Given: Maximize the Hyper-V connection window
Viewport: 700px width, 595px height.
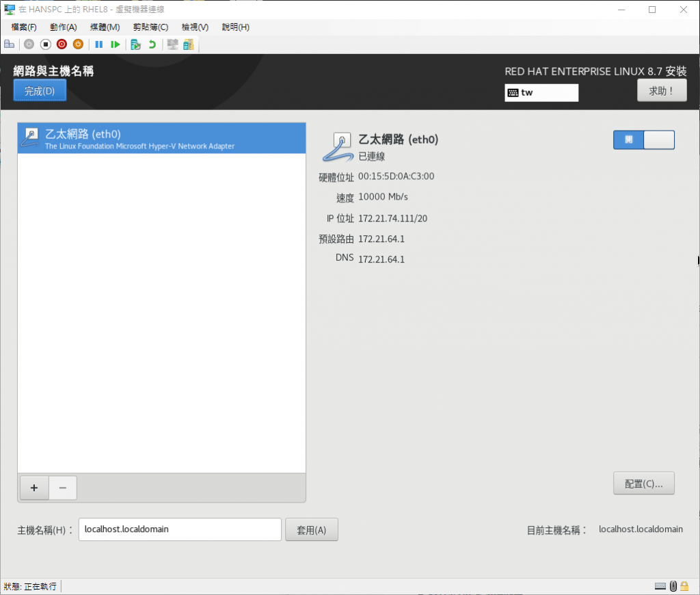Looking at the screenshot, I should pos(652,10).
